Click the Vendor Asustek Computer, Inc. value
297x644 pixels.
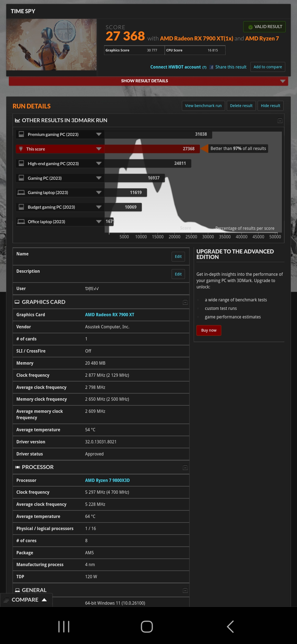[107, 327]
